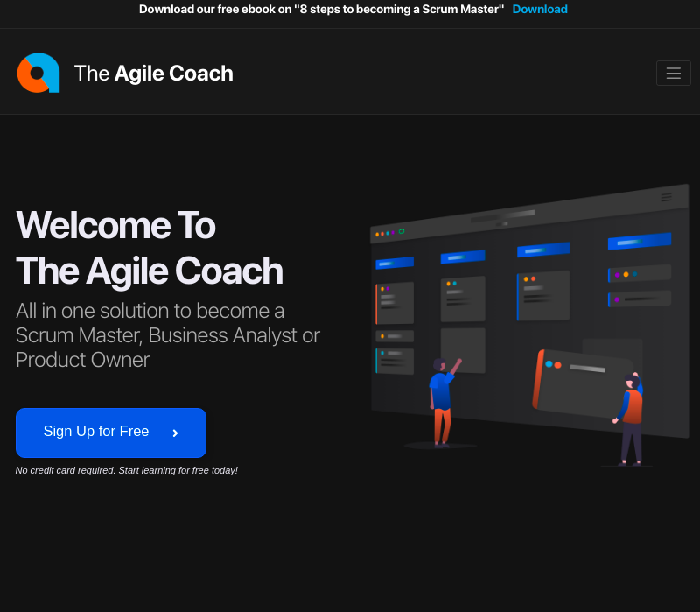700x612 pixels.
Task: Click the "All in one solution" subheading
Action: click(168, 335)
